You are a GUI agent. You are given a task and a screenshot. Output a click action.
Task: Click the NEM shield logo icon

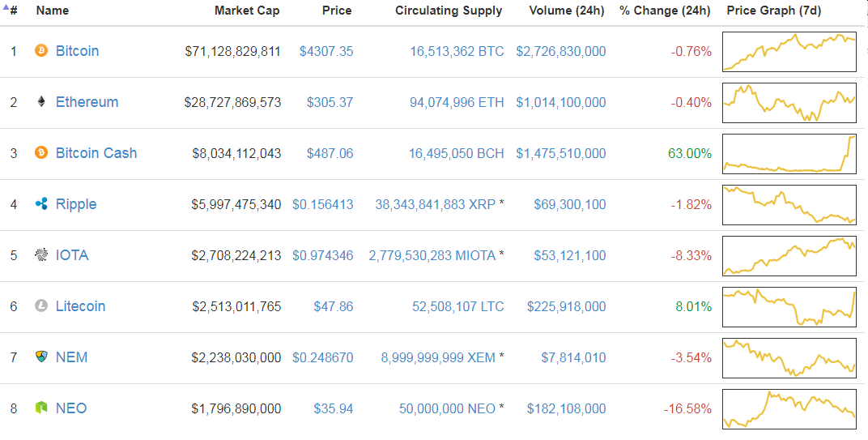41,357
